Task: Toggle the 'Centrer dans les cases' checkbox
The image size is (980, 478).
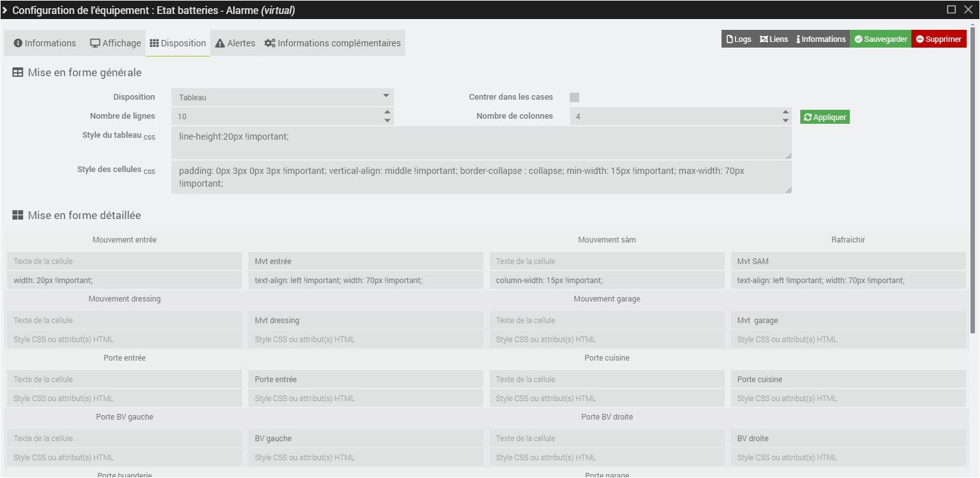Action: click(574, 97)
